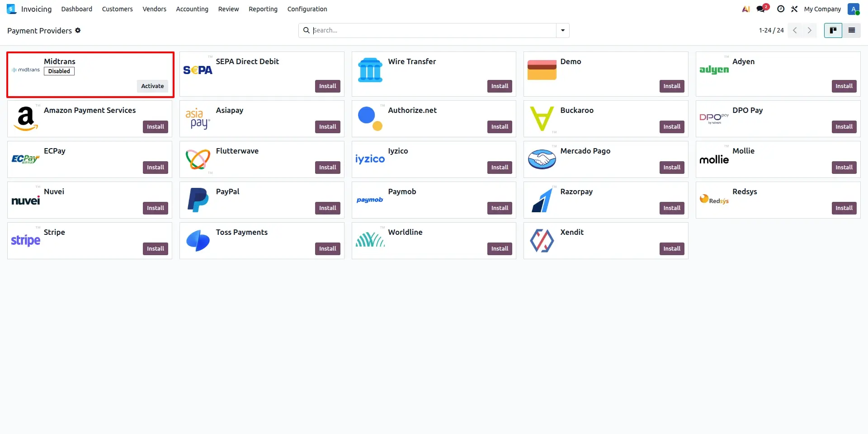Click the Stripe logo
Viewport: 868px width, 434px height.
pos(26,240)
